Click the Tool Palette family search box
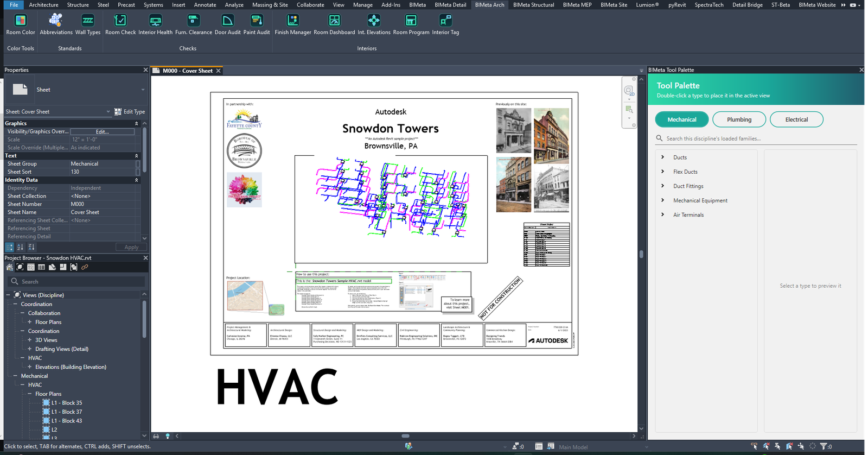868x455 pixels. click(756, 138)
